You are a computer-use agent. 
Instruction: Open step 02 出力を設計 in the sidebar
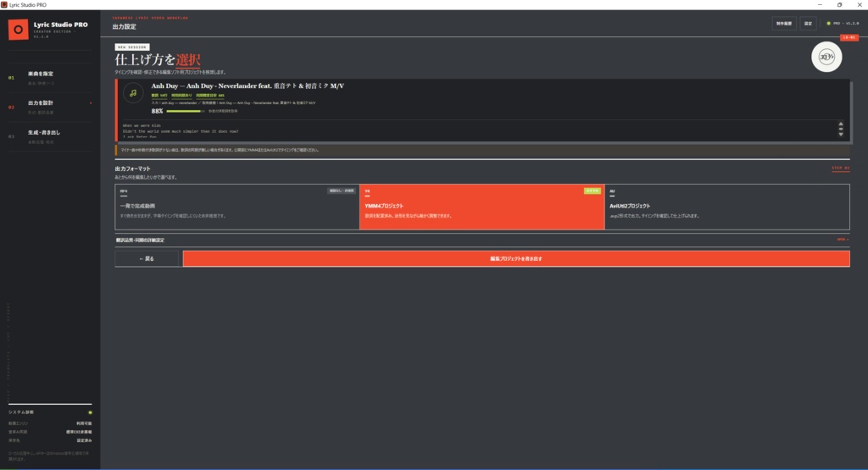click(50, 108)
